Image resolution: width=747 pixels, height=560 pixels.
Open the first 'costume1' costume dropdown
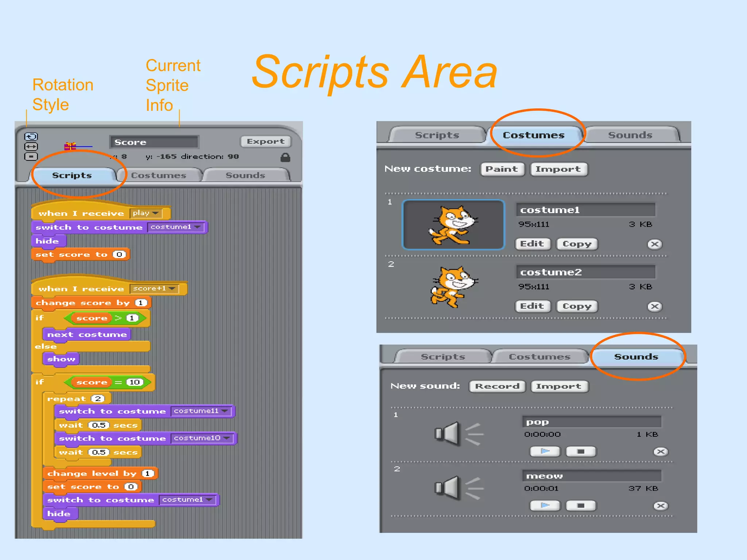(x=176, y=227)
